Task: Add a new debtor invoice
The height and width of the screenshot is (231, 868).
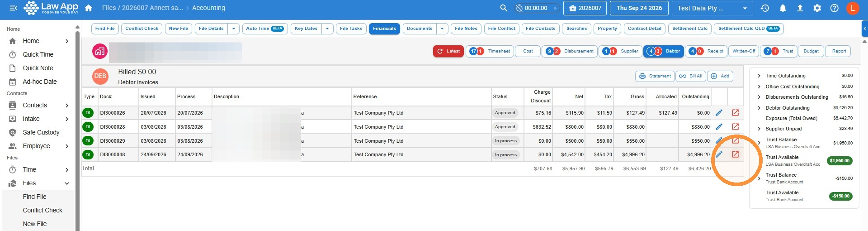Action: pyautogui.click(x=720, y=76)
